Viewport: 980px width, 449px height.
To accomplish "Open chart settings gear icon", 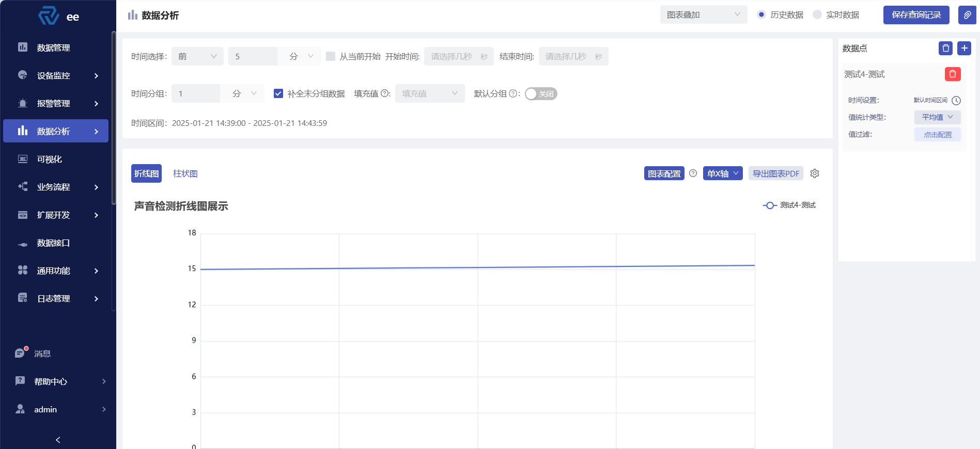I will click(815, 173).
